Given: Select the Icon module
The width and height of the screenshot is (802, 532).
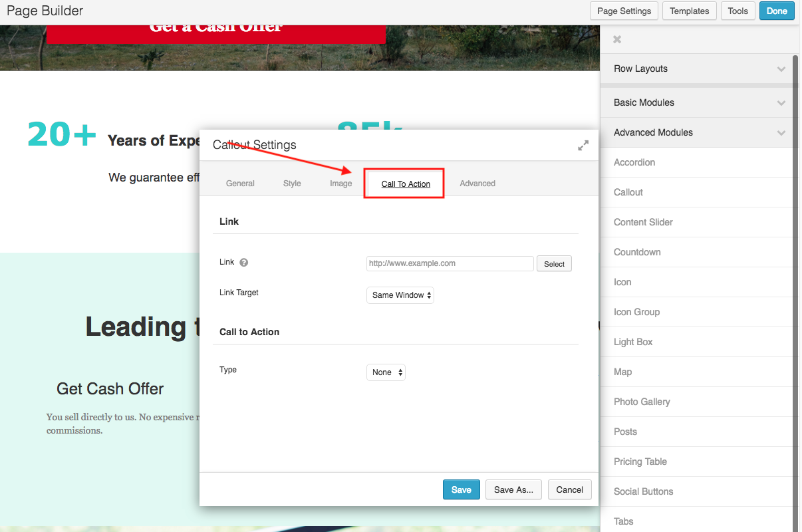Looking at the screenshot, I should click(697, 282).
